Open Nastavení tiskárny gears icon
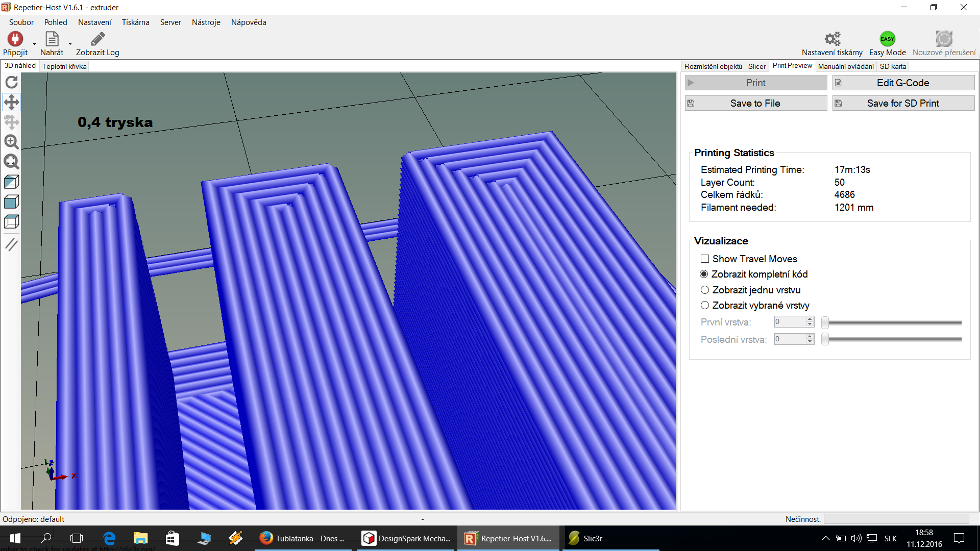The image size is (980, 551). [x=832, y=39]
